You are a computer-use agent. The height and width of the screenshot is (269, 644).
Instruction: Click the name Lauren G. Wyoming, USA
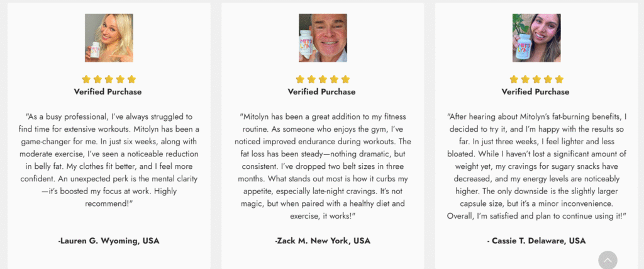coord(109,241)
